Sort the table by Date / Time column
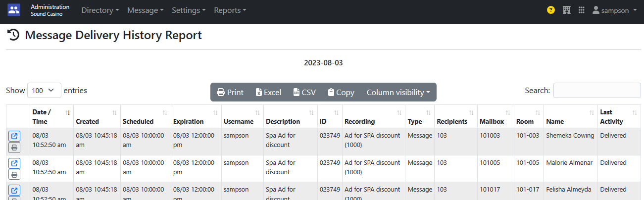 (x=50, y=117)
